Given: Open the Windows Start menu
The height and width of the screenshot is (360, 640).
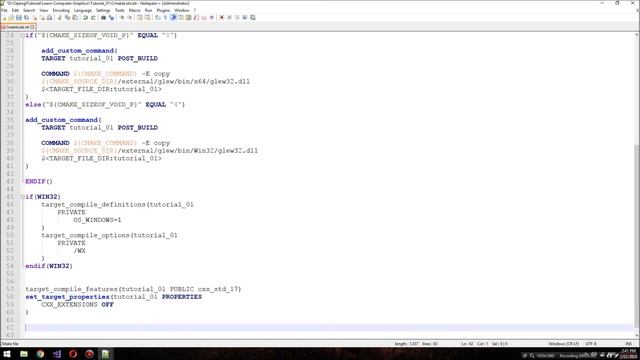Looking at the screenshot, I should tap(7, 354).
